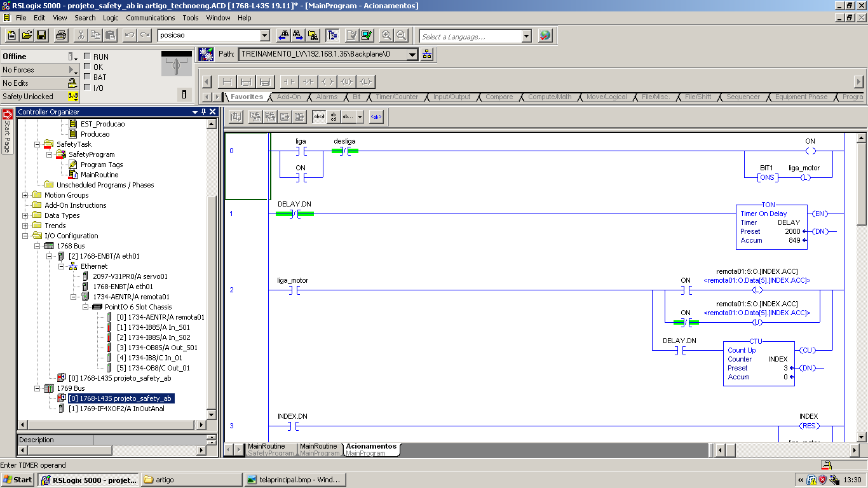
Task: Open the Tools menu
Action: point(191,18)
